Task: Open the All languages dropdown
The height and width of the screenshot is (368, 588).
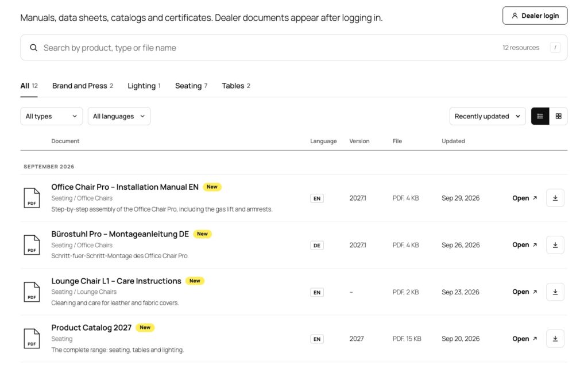Action: click(x=119, y=116)
